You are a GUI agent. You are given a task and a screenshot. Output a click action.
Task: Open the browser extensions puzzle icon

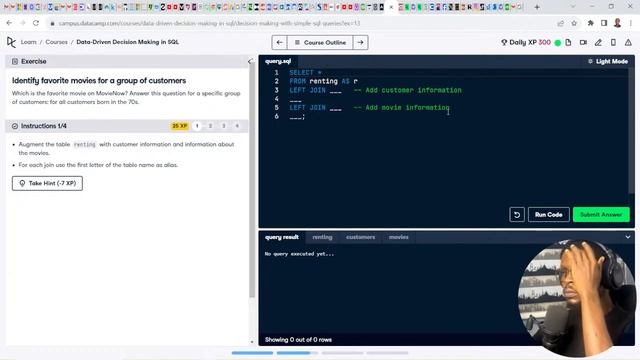click(x=591, y=23)
